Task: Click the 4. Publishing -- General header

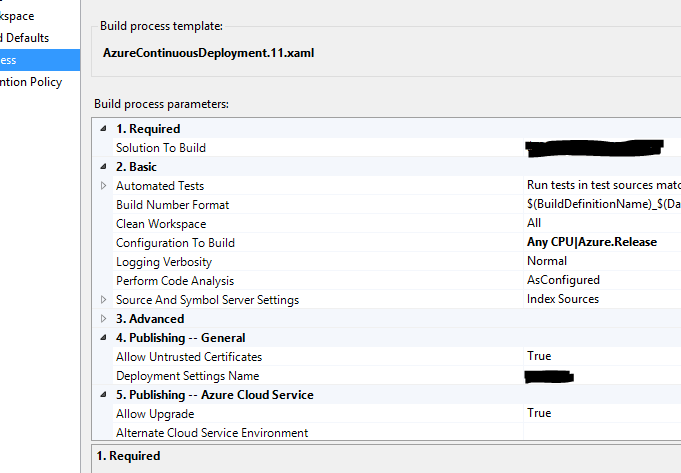Action: click(181, 337)
